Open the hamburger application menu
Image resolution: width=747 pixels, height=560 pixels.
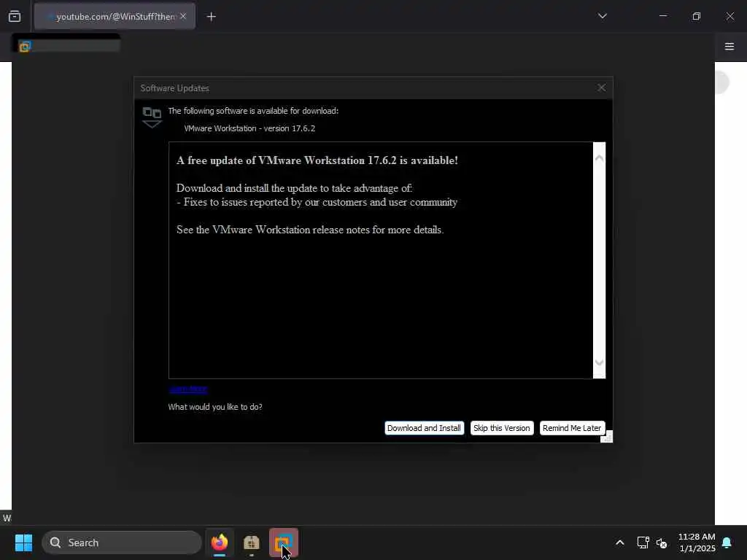(729, 46)
